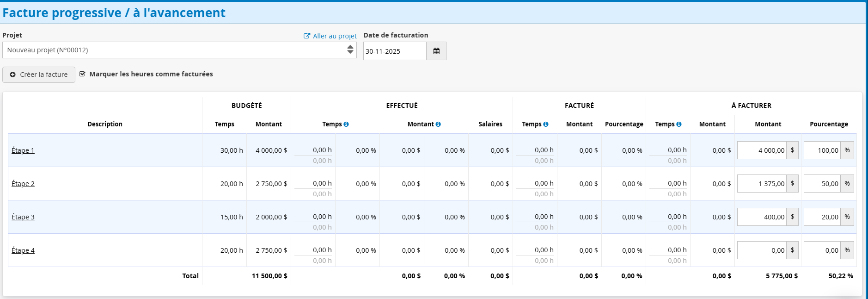This screenshot has height=299, width=868.
Task: Open the Étape 4 link
Action: (23, 250)
